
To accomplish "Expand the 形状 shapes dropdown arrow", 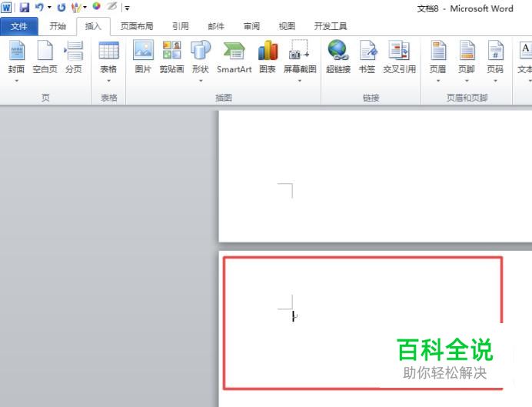I will tap(201, 81).
